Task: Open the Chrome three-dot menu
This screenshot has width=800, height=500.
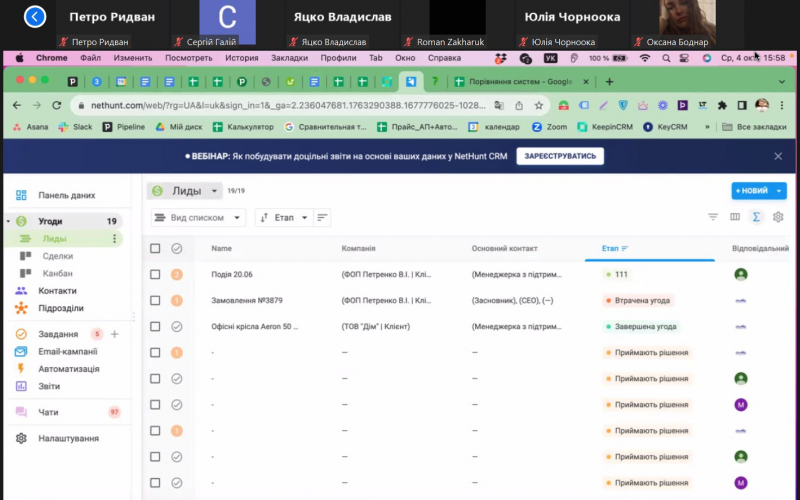Action: [x=782, y=106]
